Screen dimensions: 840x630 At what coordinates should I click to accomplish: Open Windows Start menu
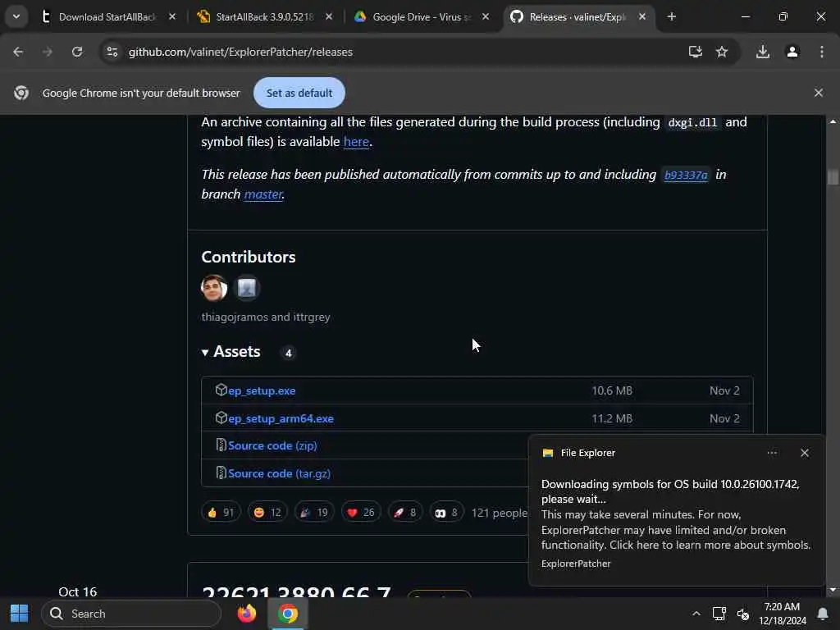point(20,614)
